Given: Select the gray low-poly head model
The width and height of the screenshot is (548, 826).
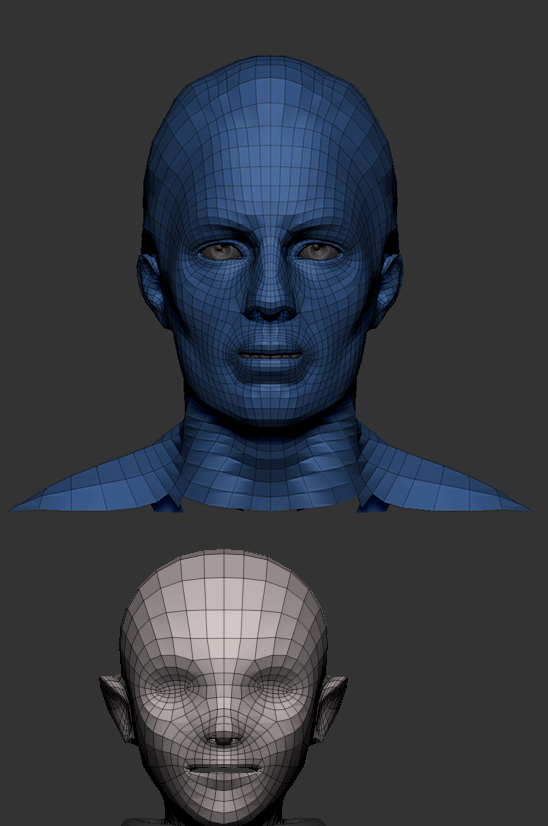Looking at the screenshot, I should pyautogui.click(x=223, y=687).
